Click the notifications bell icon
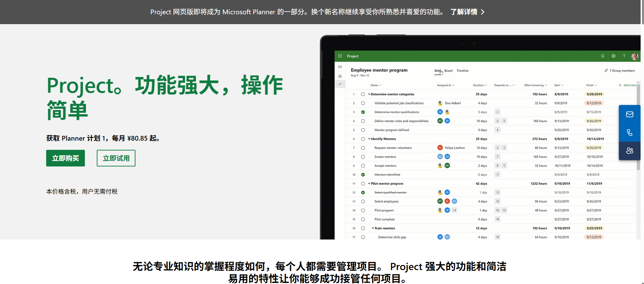644x284 pixels. pos(603,56)
